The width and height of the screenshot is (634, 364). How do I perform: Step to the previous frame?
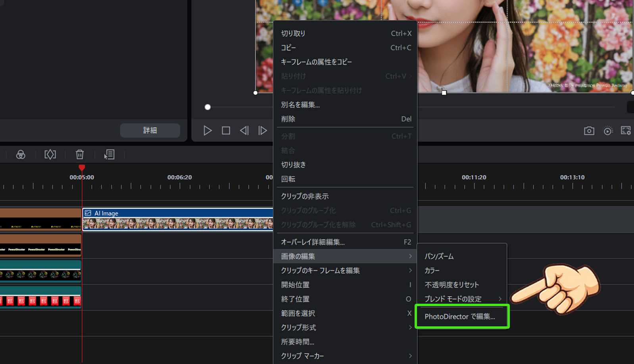(244, 130)
